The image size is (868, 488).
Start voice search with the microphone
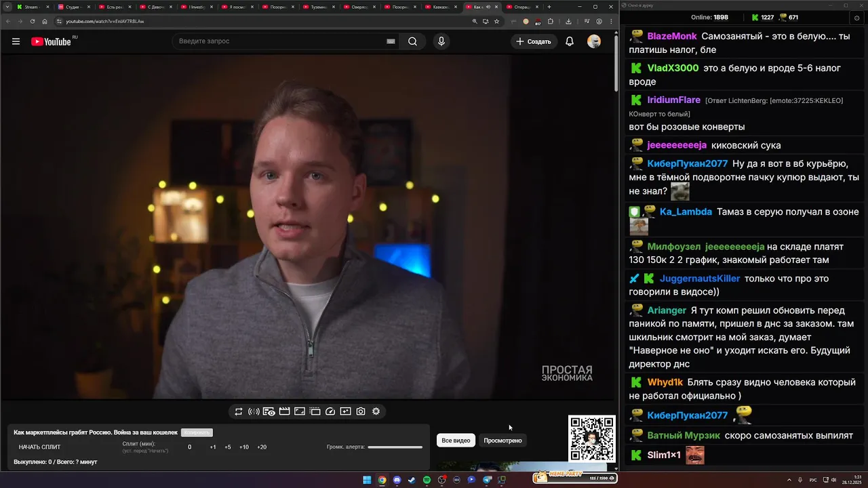coord(441,41)
